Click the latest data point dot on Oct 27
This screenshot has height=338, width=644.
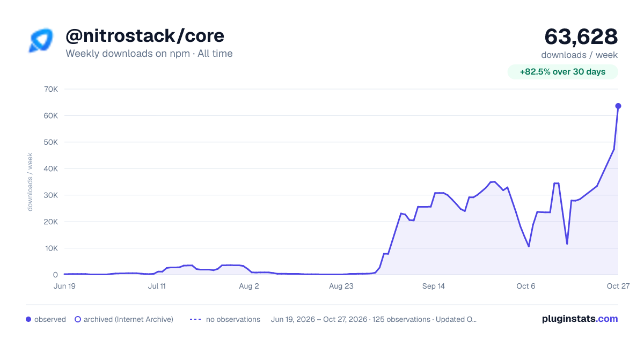click(x=618, y=106)
